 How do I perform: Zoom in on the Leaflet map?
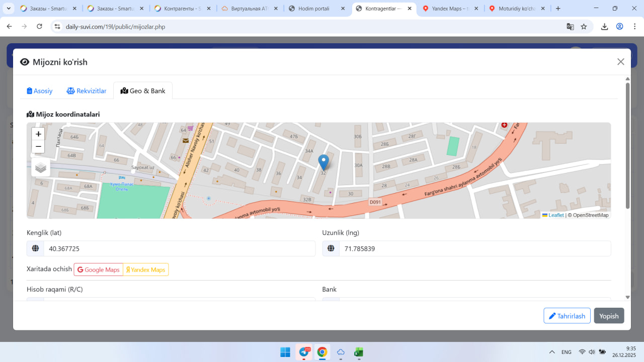[38, 134]
